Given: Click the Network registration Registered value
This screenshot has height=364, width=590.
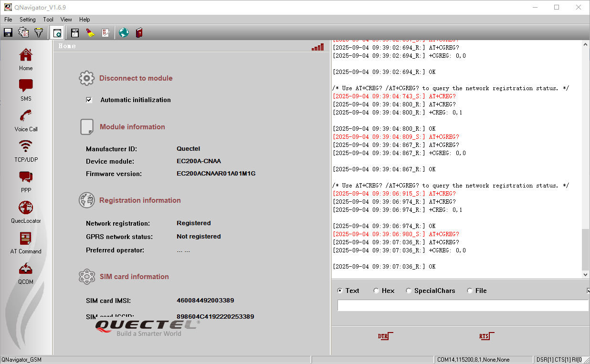Looking at the screenshot, I should click(194, 223).
